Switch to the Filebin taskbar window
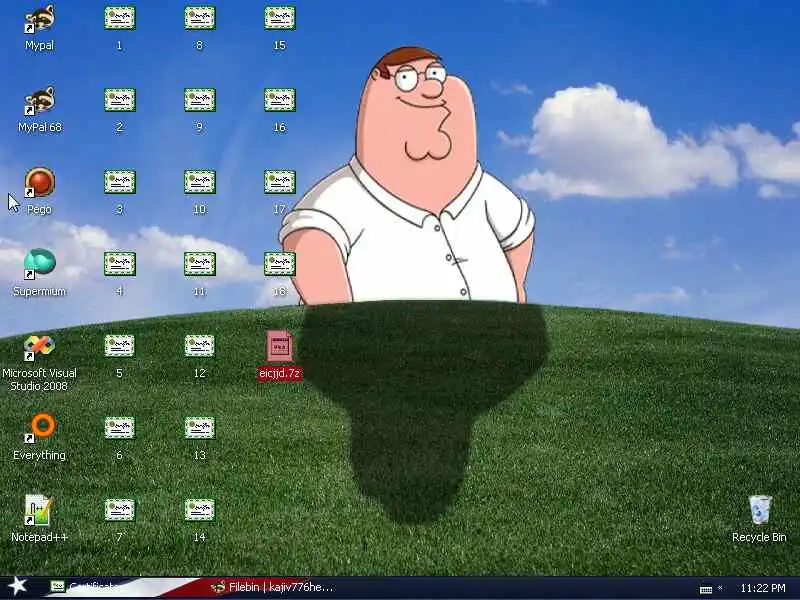Screen dimensions: 800x600 [273, 587]
